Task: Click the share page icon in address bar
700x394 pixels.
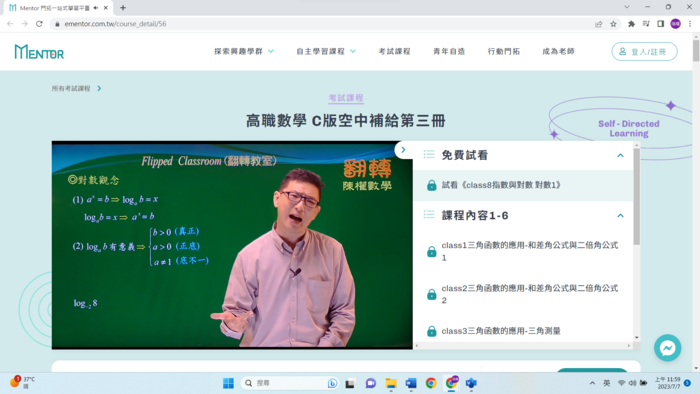Action: click(599, 24)
